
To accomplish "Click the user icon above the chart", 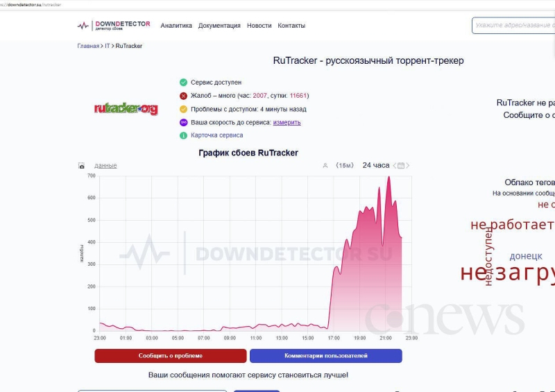I will click(x=325, y=165).
